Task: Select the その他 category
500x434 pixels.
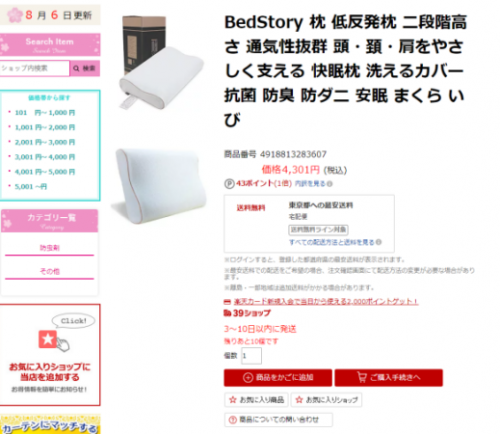Action: (x=49, y=271)
